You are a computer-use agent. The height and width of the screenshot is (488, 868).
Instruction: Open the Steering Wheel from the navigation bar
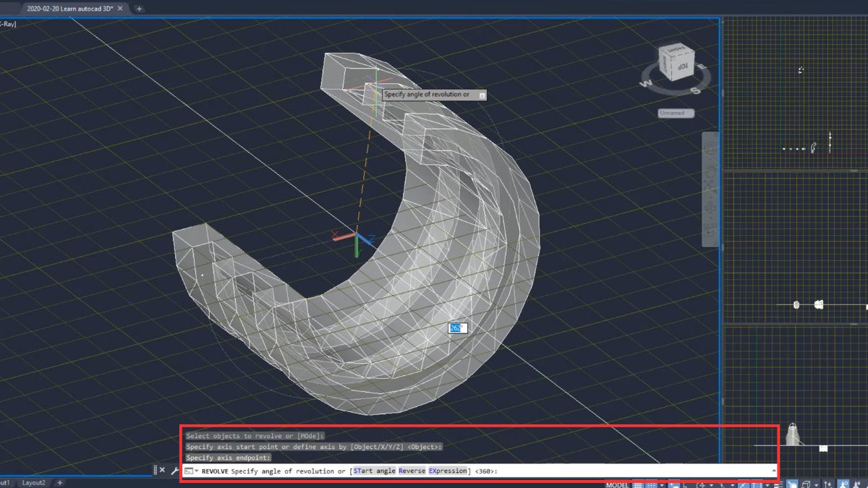[x=710, y=148]
